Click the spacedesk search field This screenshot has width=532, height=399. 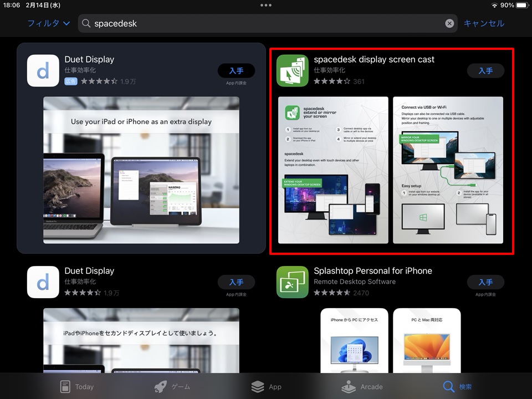tap(267, 23)
